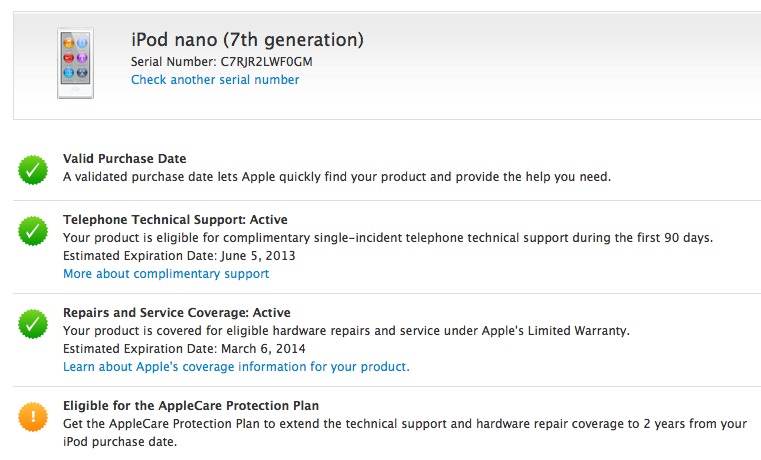This screenshot has height=460, width=761.
Task: Click the AppleCare Protection Plan extension description text
Action: point(405,432)
